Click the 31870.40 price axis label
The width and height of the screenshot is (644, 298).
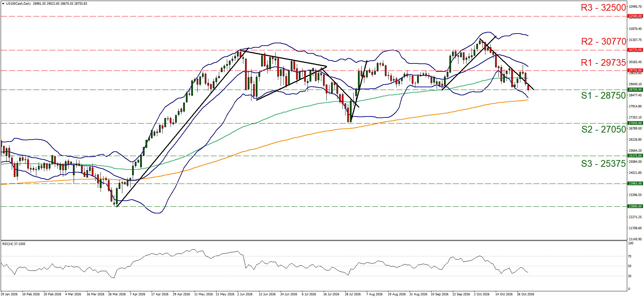635,29
